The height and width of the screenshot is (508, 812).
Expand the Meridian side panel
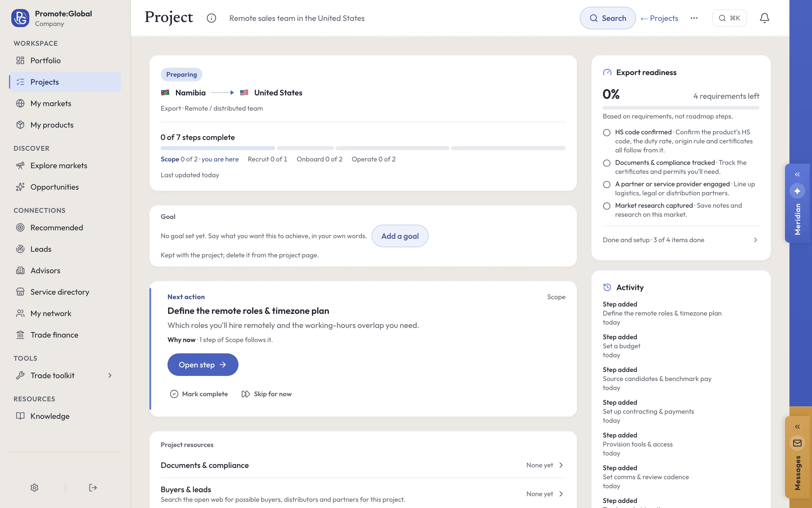click(797, 174)
